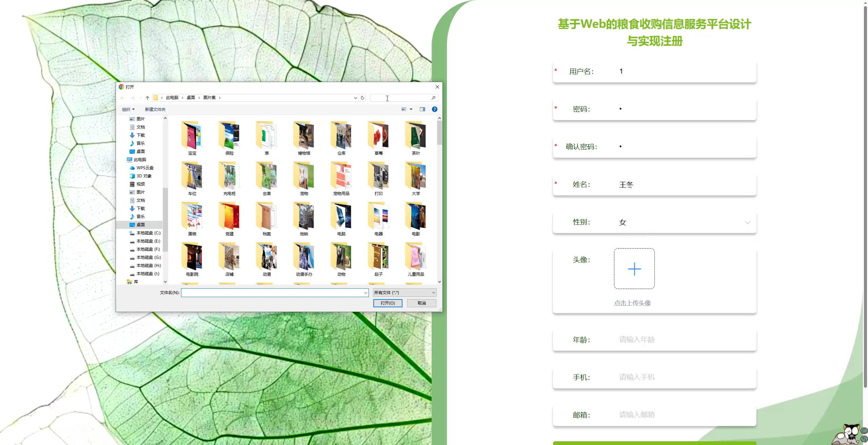Click the 打开(O) button
Image resolution: width=868 pixels, height=445 pixels.
click(388, 303)
